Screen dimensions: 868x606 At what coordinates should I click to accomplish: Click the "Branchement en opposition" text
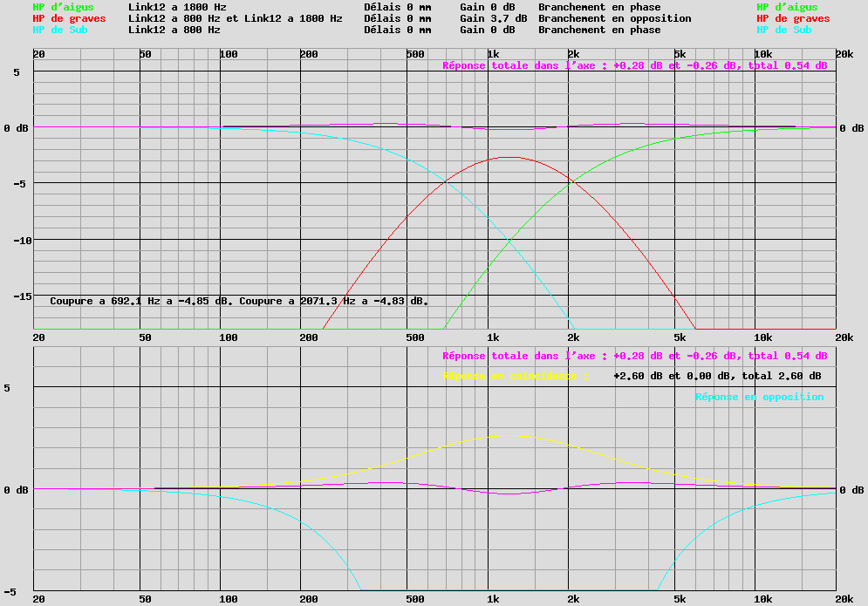614,18
